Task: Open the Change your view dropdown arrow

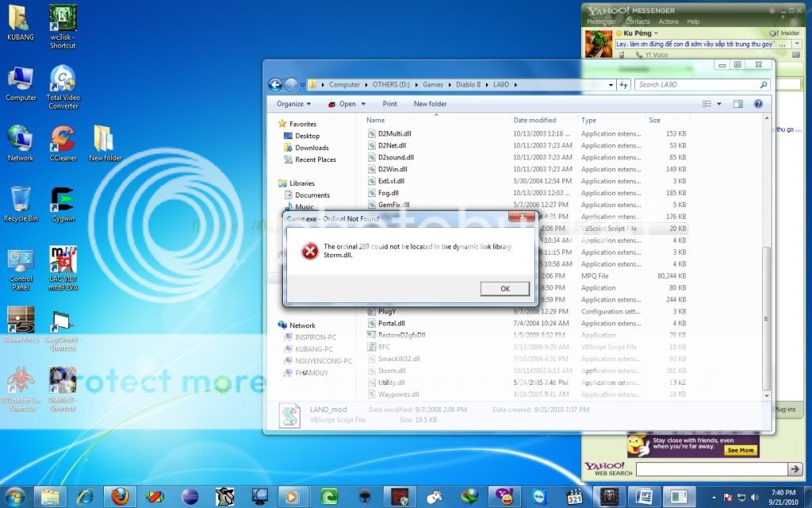Action: pyautogui.click(x=718, y=104)
